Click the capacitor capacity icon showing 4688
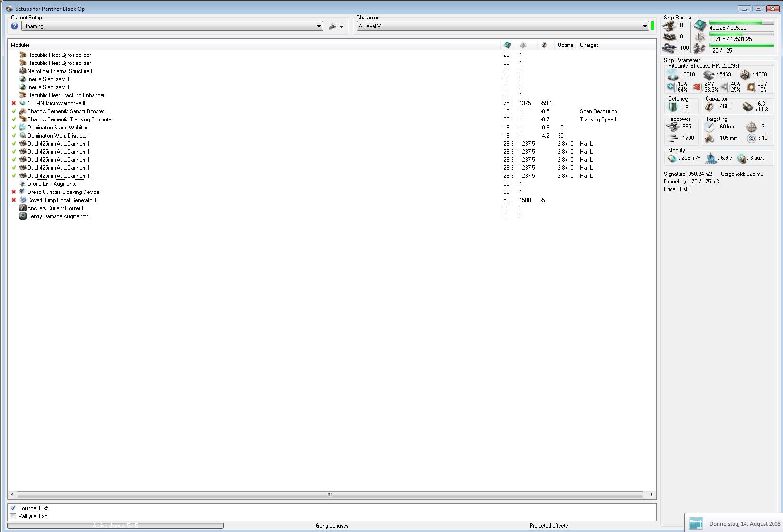 pos(710,107)
